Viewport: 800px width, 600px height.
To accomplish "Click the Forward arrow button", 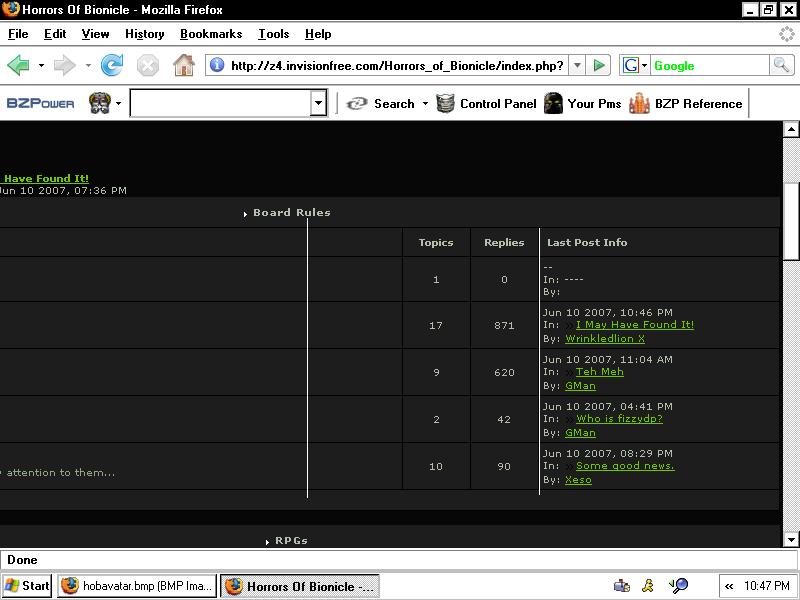I will [x=64, y=65].
